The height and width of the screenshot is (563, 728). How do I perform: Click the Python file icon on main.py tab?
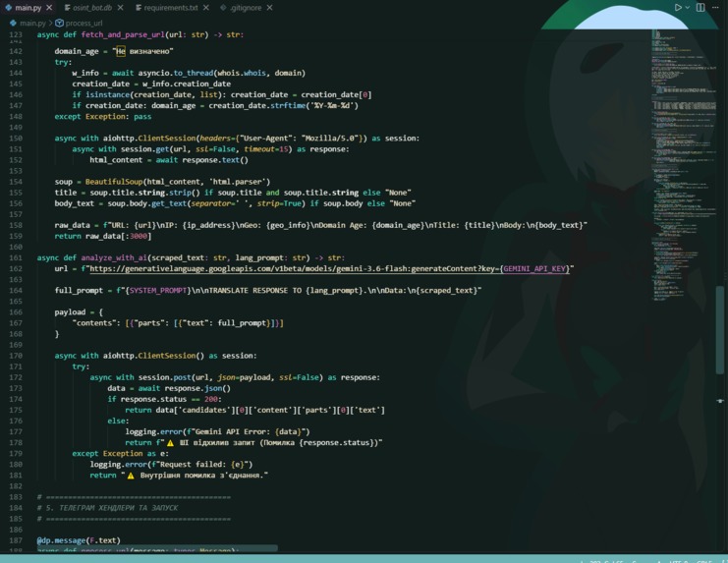click(x=9, y=8)
